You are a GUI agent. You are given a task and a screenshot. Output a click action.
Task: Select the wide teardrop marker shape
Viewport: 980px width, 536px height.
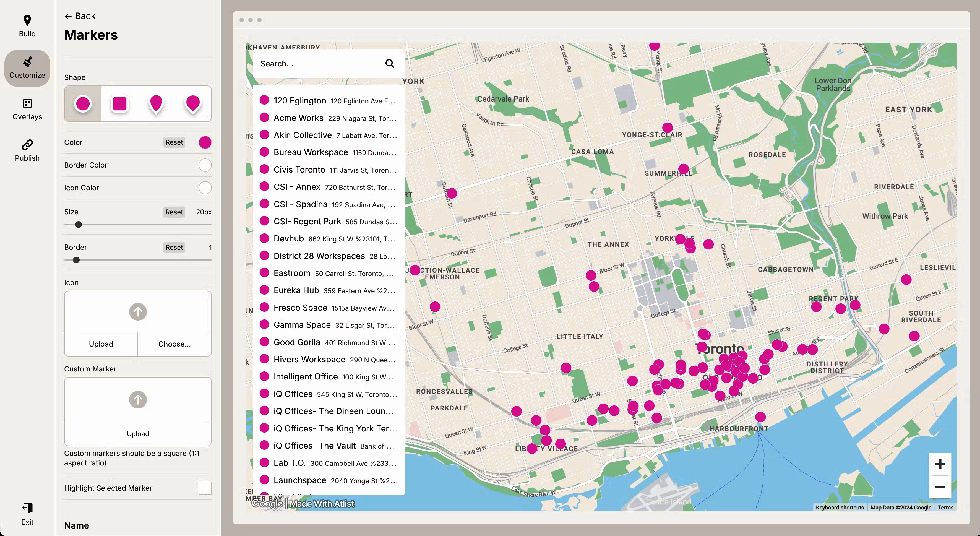(193, 103)
